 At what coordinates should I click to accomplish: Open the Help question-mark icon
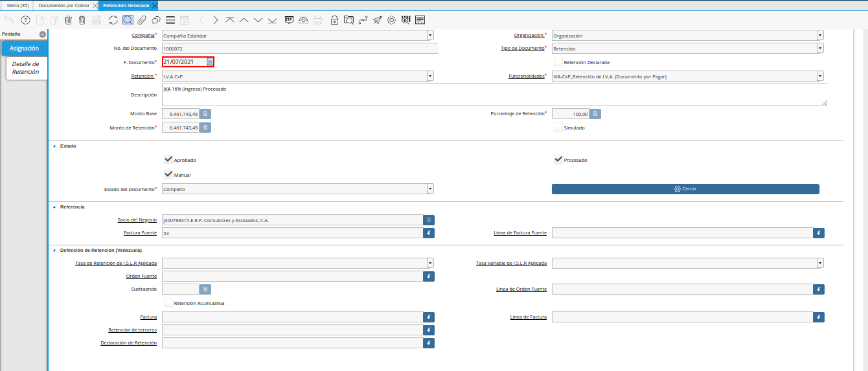click(25, 20)
